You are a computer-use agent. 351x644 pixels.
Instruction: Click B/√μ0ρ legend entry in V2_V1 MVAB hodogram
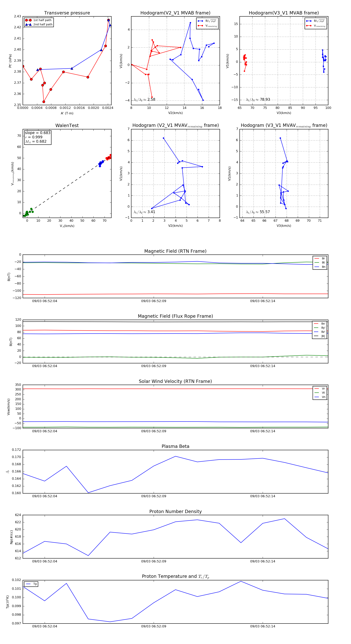click(x=207, y=21)
